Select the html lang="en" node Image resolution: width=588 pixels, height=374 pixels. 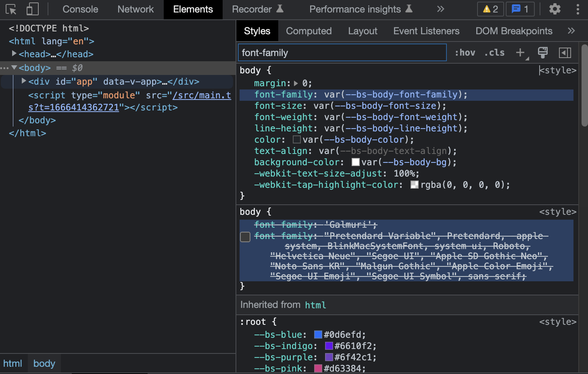pyautogui.click(x=52, y=41)
